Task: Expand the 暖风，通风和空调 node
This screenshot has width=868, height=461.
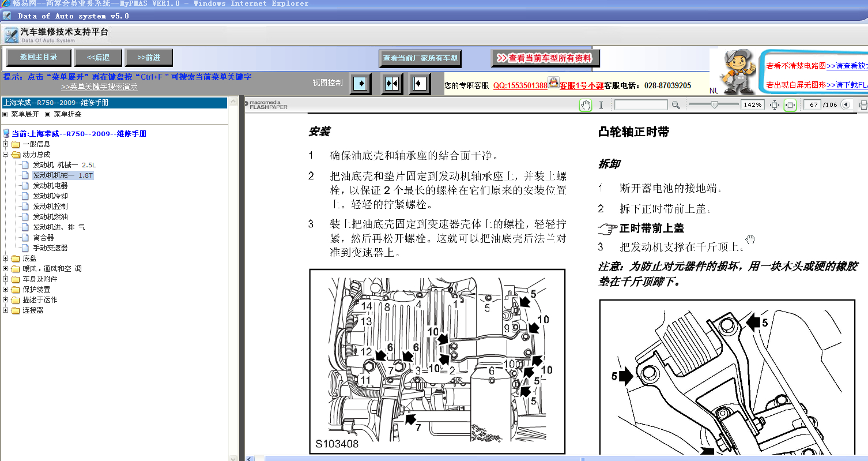Action: pyautogui.click(x=6, y=269)
